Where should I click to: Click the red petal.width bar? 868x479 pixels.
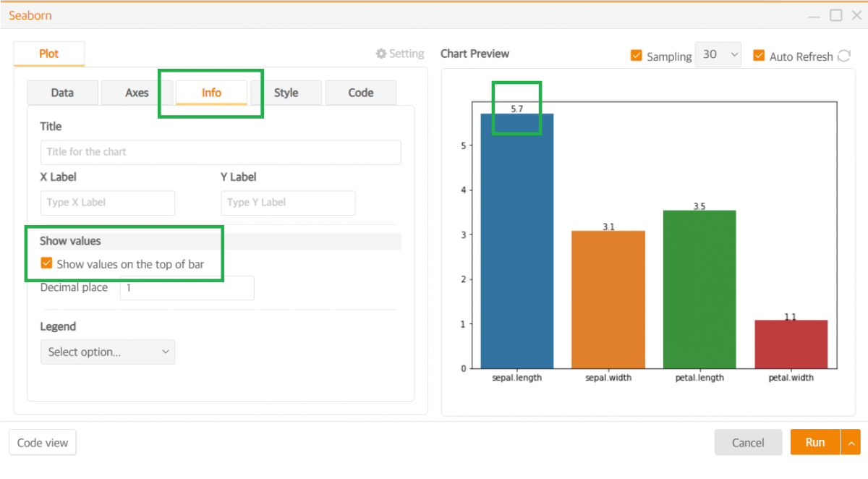791,344
